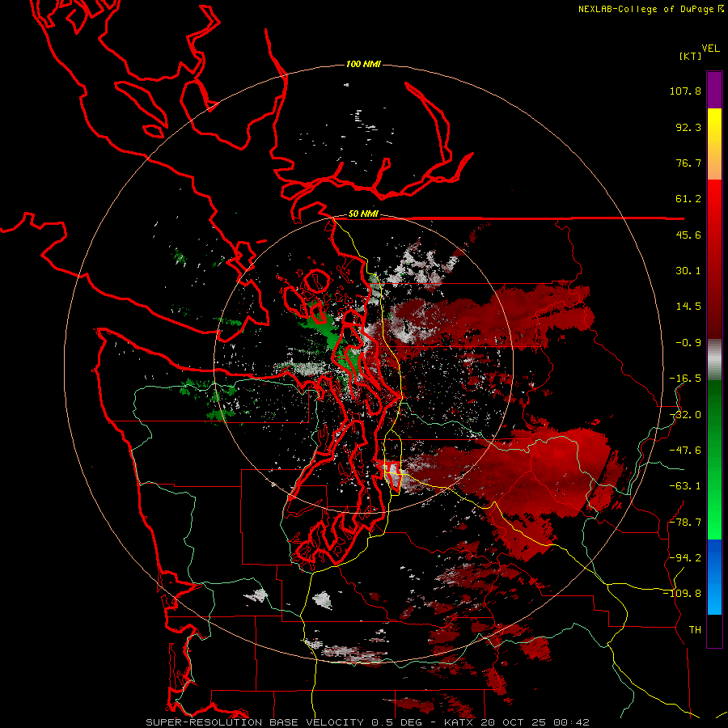Click the -63.1 legend value

(x=685, y=486)
